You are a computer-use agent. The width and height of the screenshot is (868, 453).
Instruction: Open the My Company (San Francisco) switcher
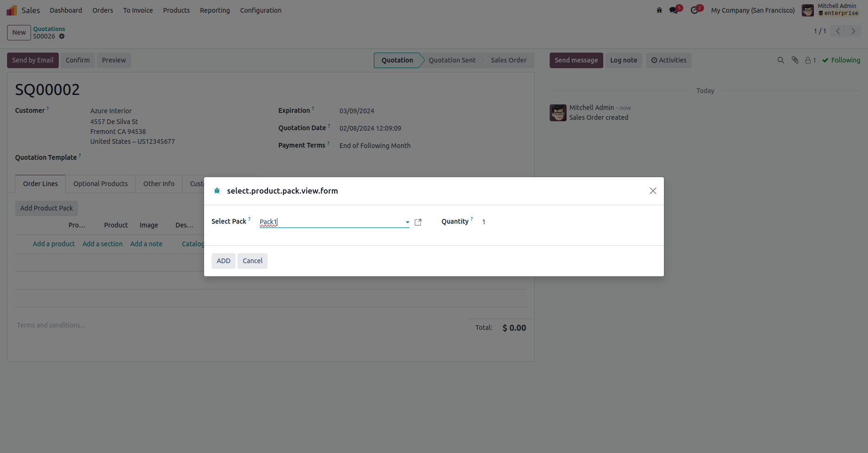753,10
